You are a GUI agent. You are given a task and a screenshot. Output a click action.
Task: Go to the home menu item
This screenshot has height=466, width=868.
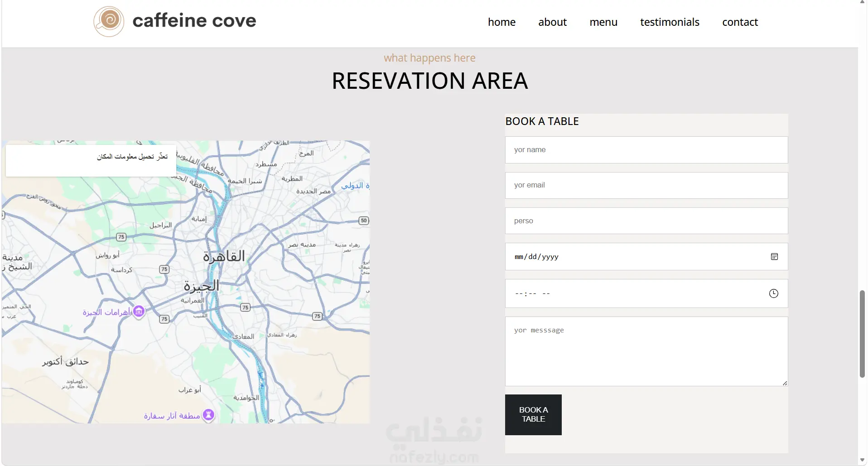point(502,22)
